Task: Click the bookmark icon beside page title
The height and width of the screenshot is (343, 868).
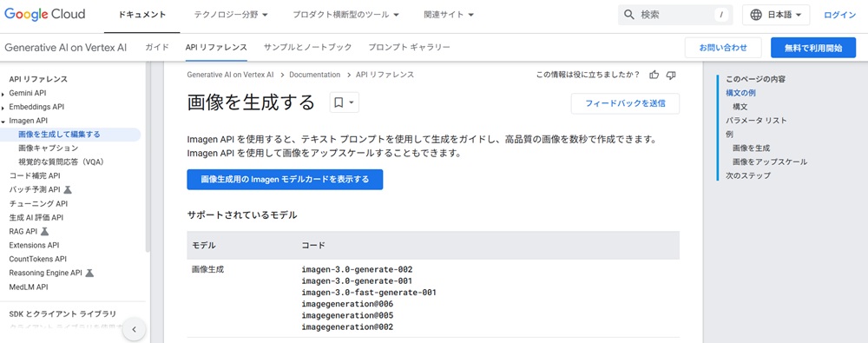Action: click(339, 102)
